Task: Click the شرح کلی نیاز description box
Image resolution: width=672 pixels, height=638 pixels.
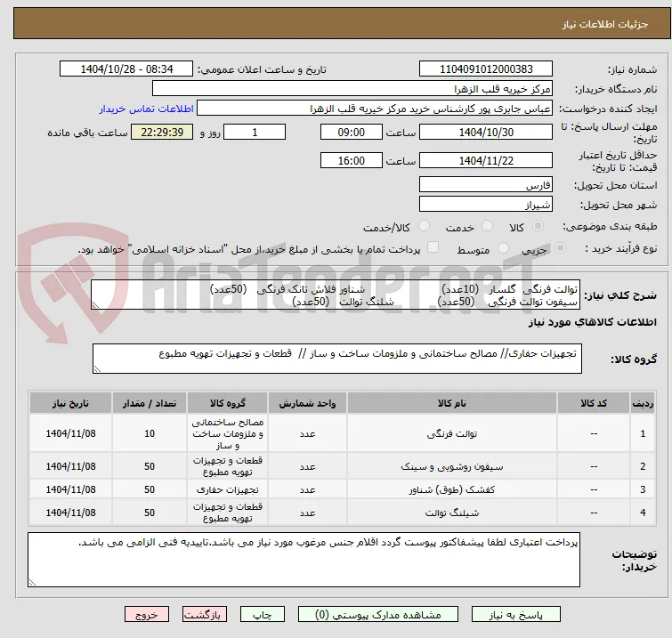Action: tap(336, 295)
